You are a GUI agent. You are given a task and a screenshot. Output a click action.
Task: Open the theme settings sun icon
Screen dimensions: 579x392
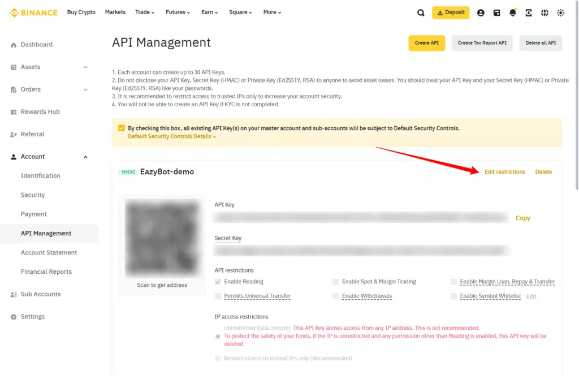560,12
